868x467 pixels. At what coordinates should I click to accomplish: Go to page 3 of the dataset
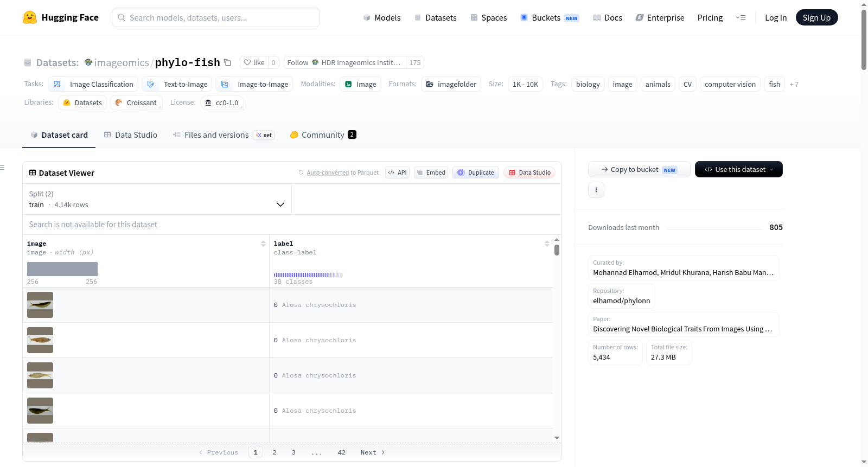click(x=293, y=452)
